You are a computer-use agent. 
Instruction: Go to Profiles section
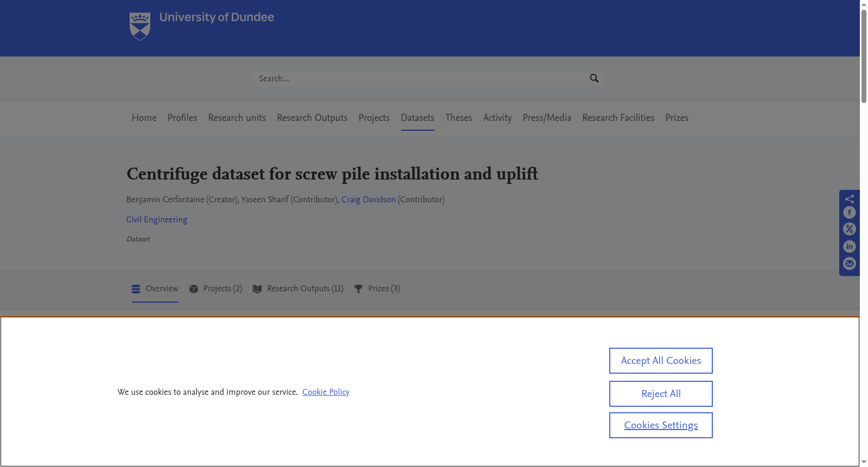tap(182, 118)
